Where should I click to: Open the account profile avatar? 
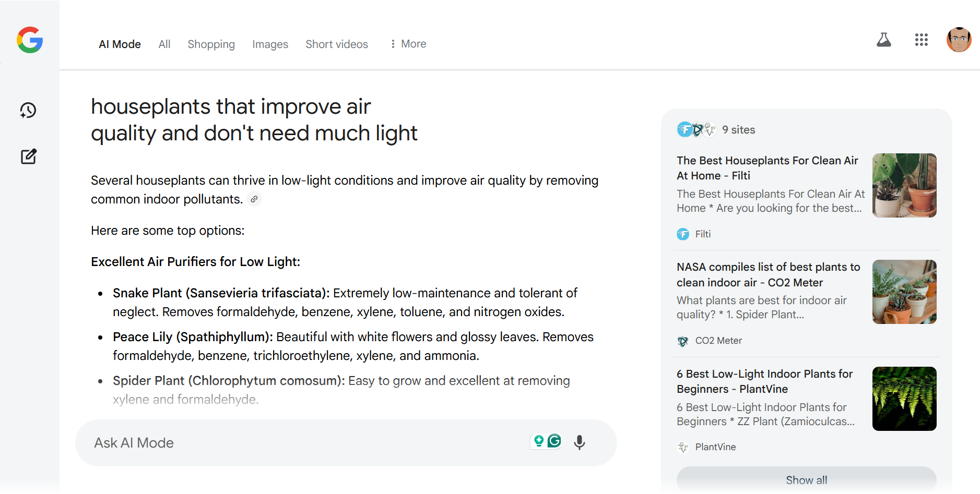click(x=959, y=40)
